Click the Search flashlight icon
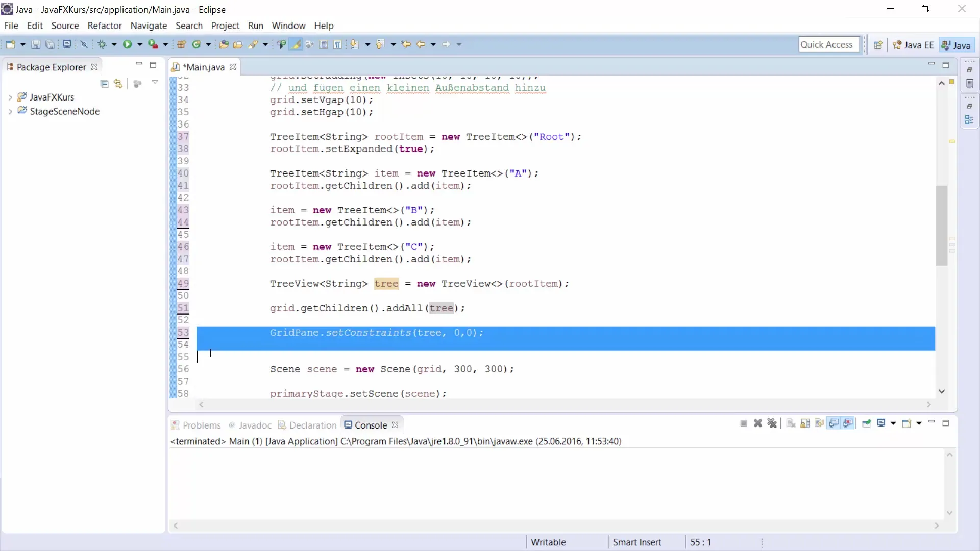Image resolution: width=980 pixels, height=551 pixels. coord(253,44)
